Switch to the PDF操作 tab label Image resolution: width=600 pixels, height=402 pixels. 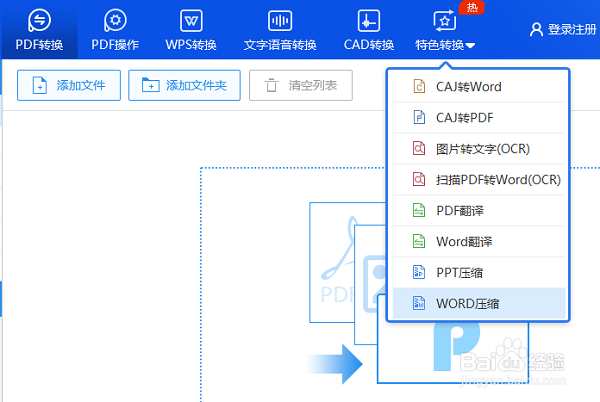click(115, 45)
